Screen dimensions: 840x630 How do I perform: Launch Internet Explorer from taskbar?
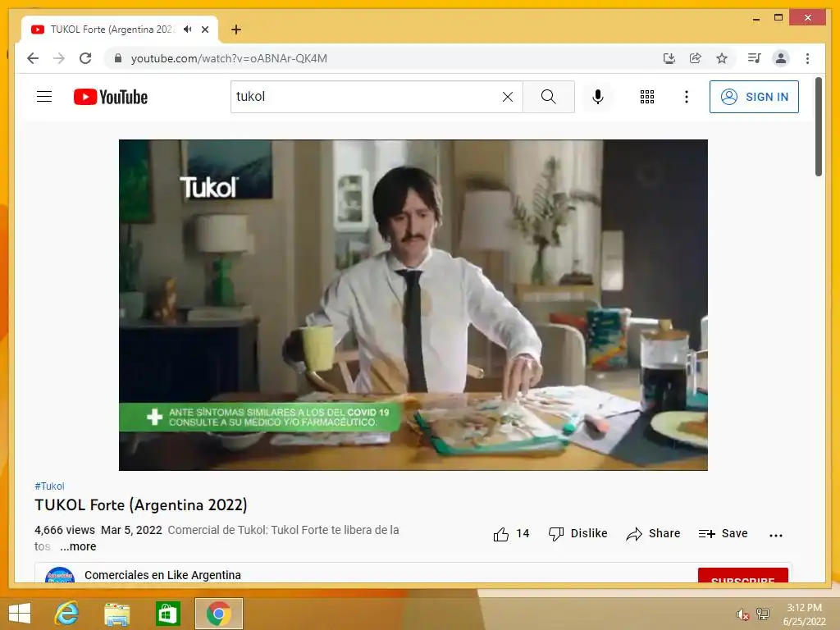click(x=66, y=614)
